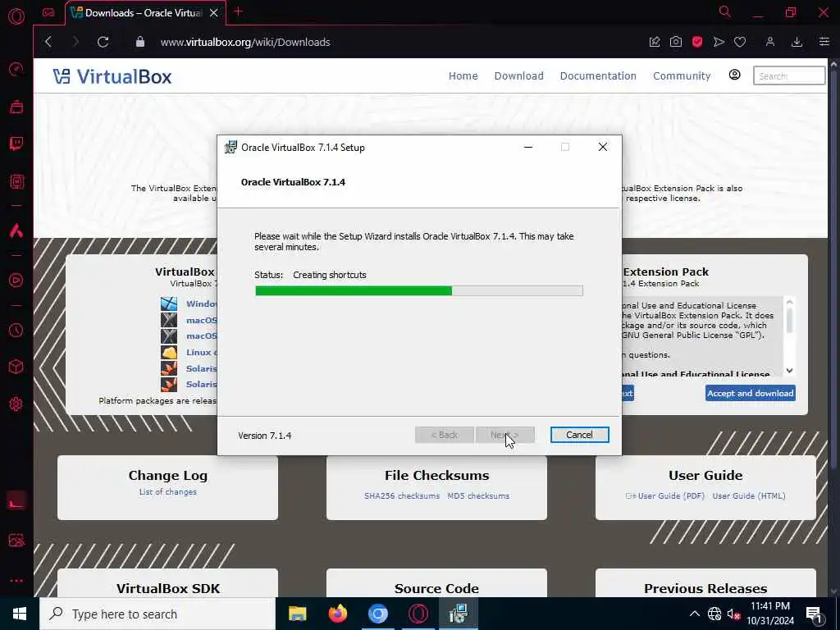Open the browser downloads icon
This screenshot has width=840, height=630.
(797, 42)
